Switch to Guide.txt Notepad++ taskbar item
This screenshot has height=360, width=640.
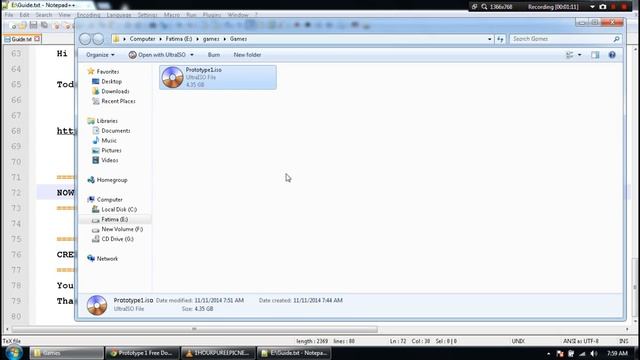[x=294, y=353]
